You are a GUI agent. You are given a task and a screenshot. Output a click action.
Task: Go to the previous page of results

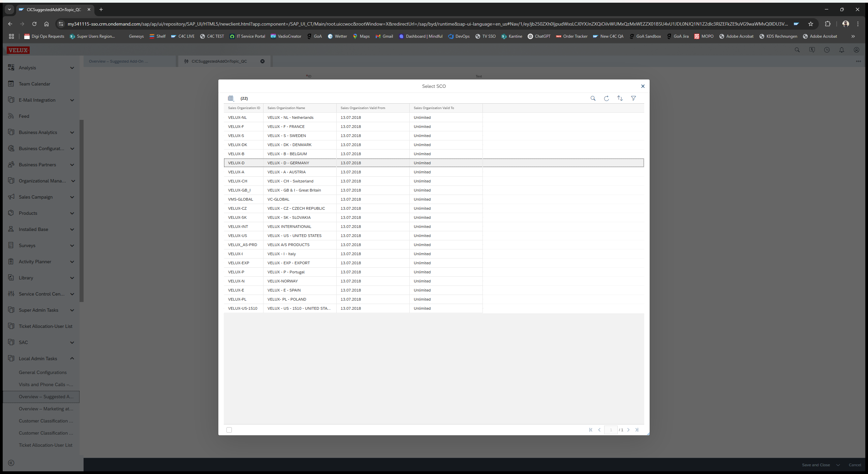click(x=599, y=430)
